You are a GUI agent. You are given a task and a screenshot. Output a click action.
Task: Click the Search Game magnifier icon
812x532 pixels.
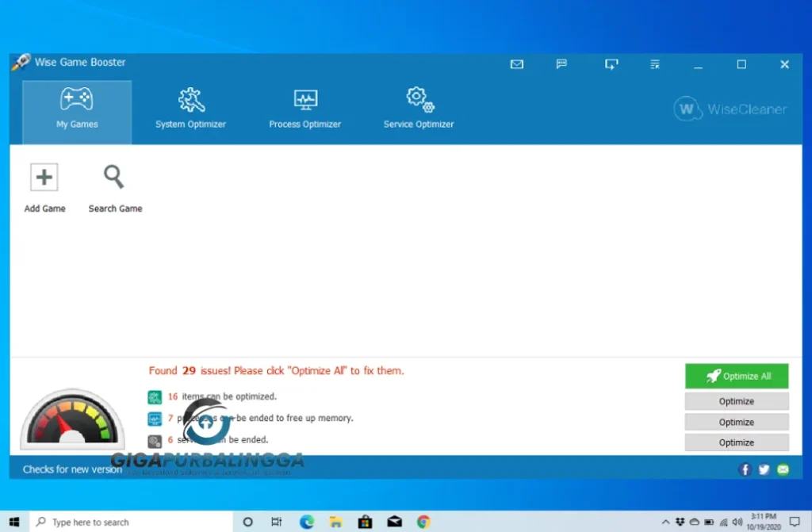click(114, 178)
